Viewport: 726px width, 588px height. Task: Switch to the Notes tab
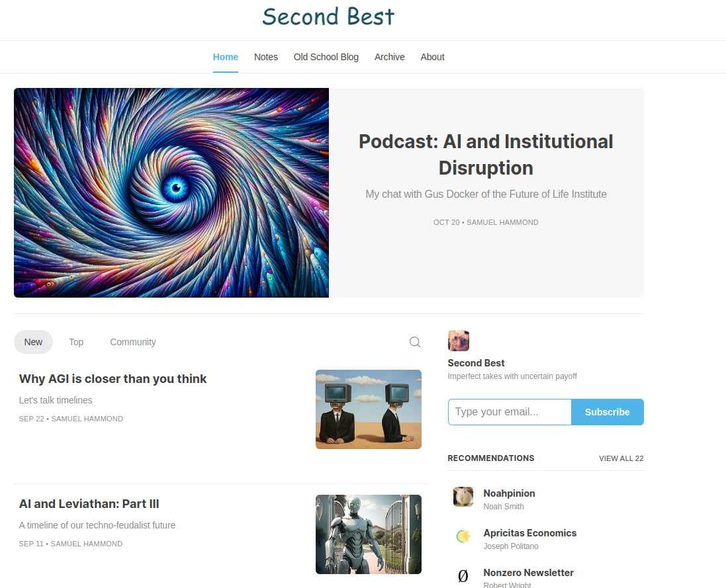point(266,57)
